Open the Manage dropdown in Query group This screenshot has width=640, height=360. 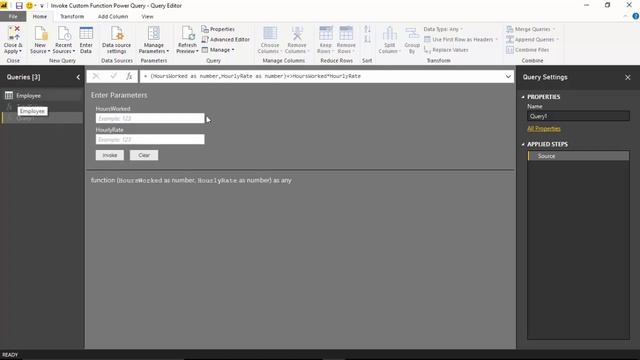coord(218,50)
